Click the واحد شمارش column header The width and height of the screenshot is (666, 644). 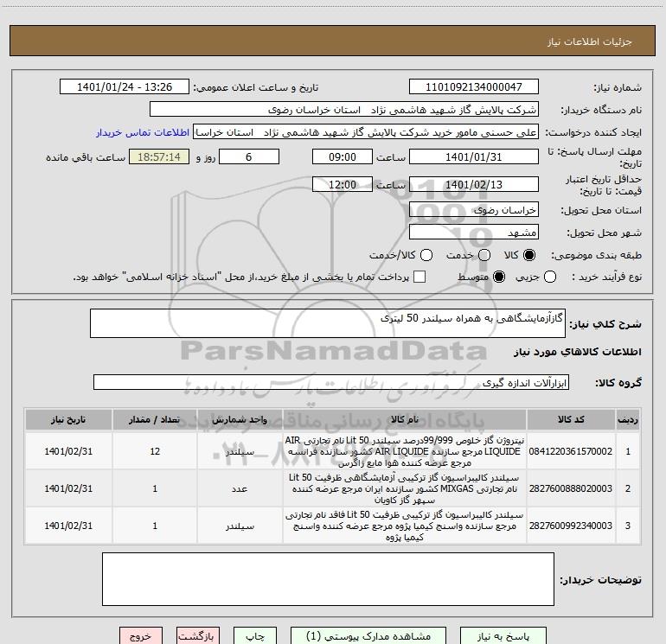[x=240, y=419]
